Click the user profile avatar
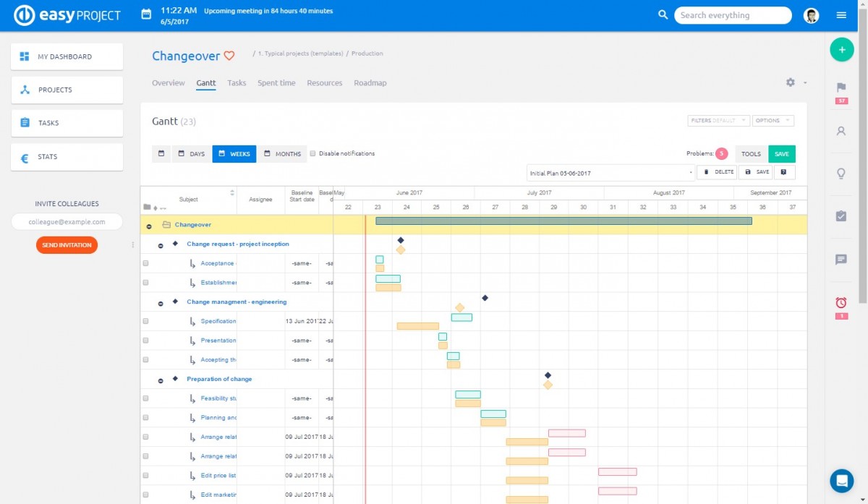 pyautogui.click(x=812, y=15)
